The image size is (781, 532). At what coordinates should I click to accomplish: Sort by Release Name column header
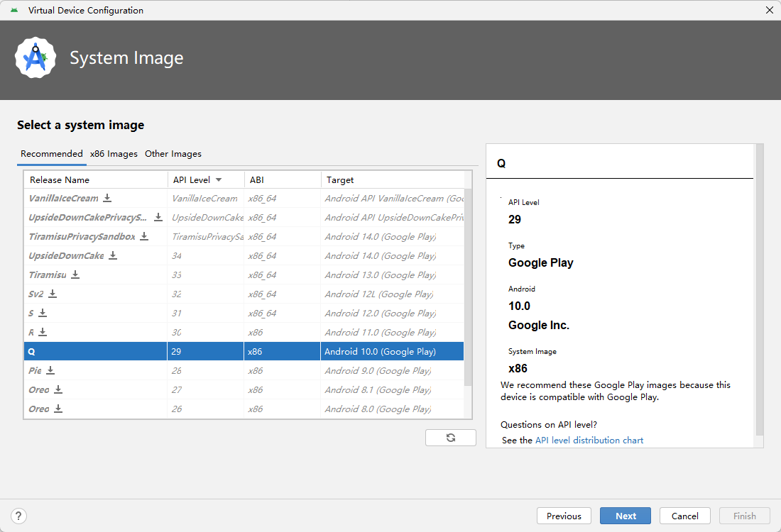(96, 179)
